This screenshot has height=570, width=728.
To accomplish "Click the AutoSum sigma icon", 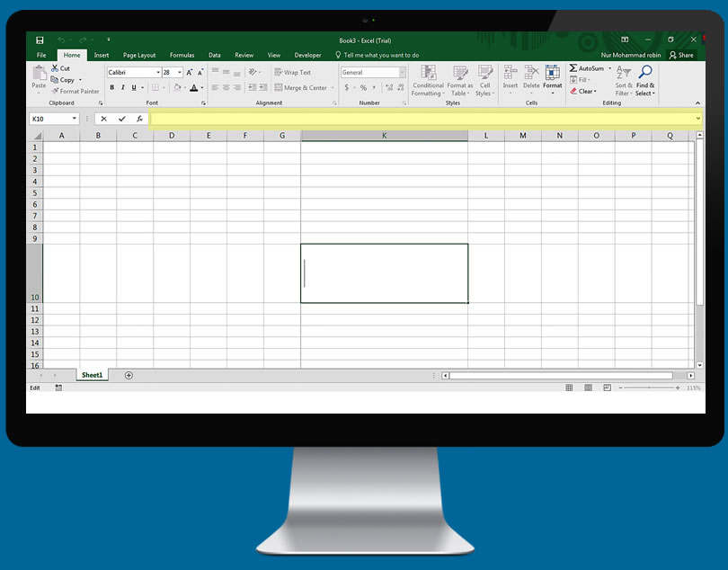I will (573, 68).
